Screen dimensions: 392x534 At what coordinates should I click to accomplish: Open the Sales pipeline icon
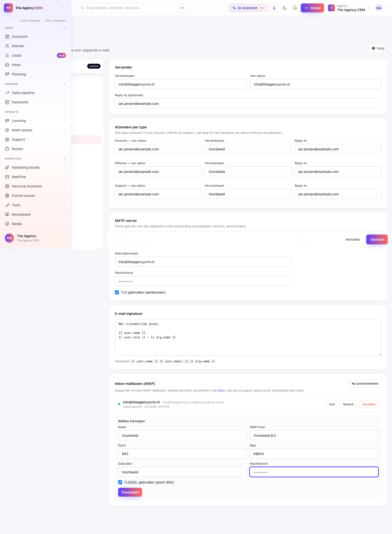coord(7,93)
